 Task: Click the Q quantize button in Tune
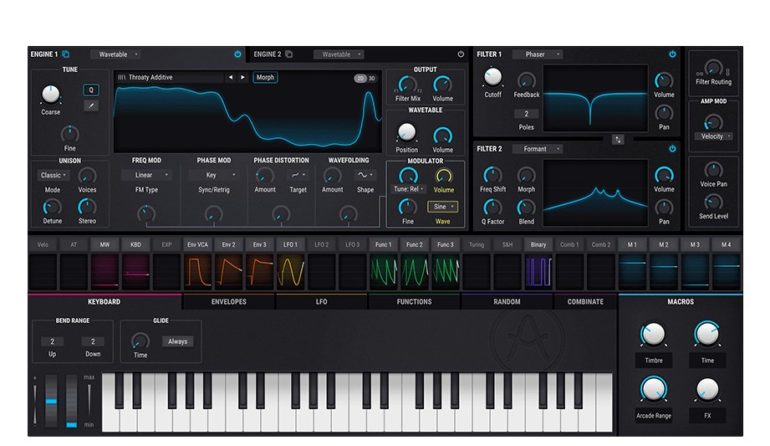pos(91,89)
